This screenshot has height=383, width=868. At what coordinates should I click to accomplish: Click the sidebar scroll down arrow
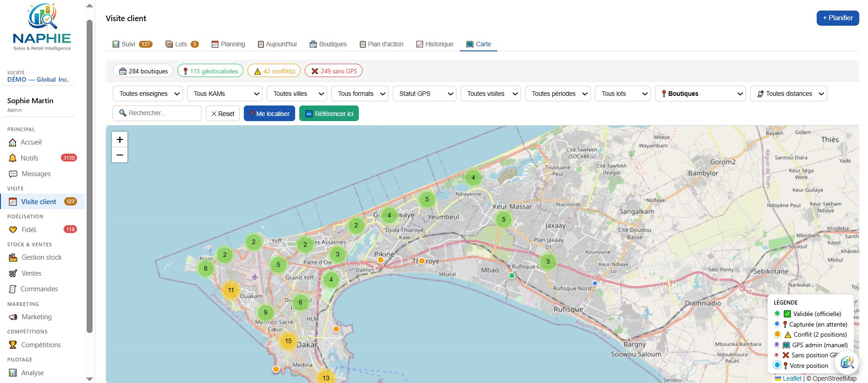click(90, 379)
